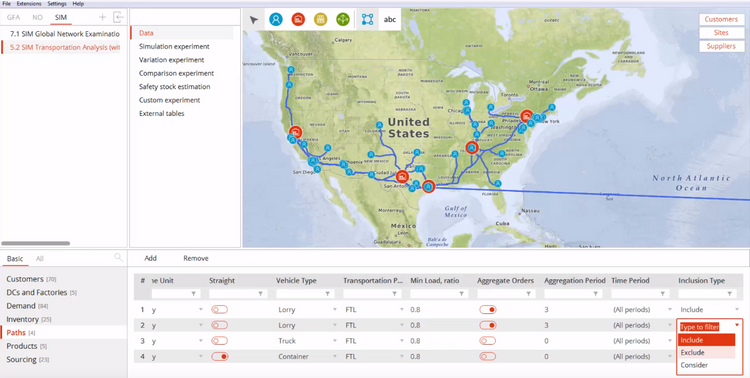
Task: Switch to the GFA tab
Action: pos(13,17)
